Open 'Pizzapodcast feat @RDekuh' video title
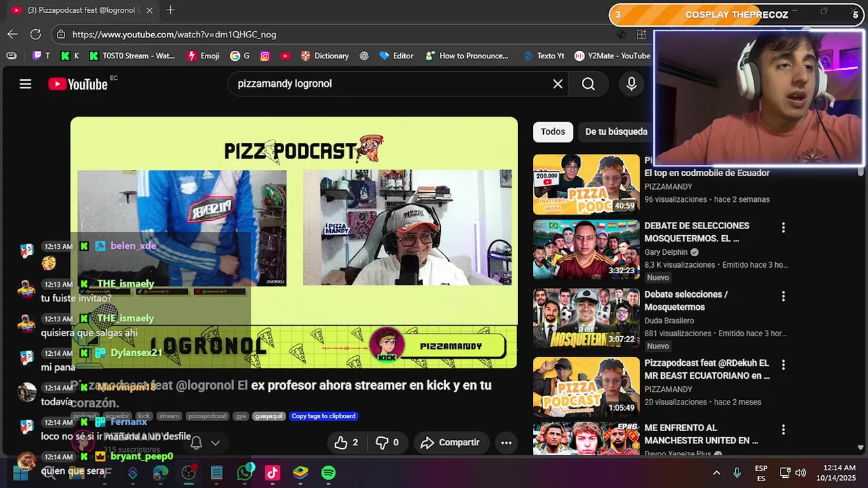868x488 pixels. coord(707,369)
